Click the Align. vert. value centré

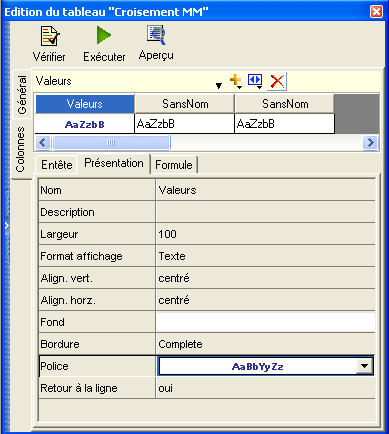[265, 278]
